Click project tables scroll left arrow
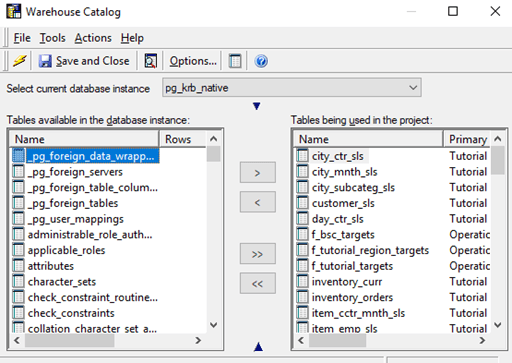 (x=301, y=340)
